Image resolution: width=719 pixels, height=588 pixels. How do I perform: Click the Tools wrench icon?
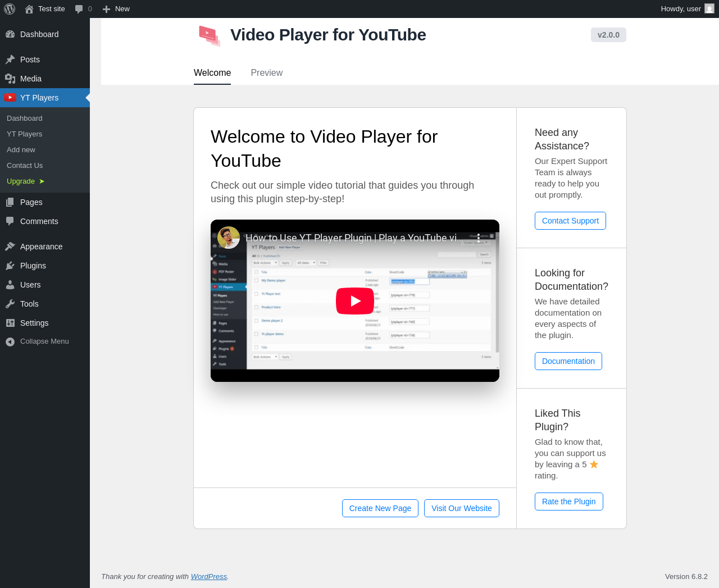[10, 304]
